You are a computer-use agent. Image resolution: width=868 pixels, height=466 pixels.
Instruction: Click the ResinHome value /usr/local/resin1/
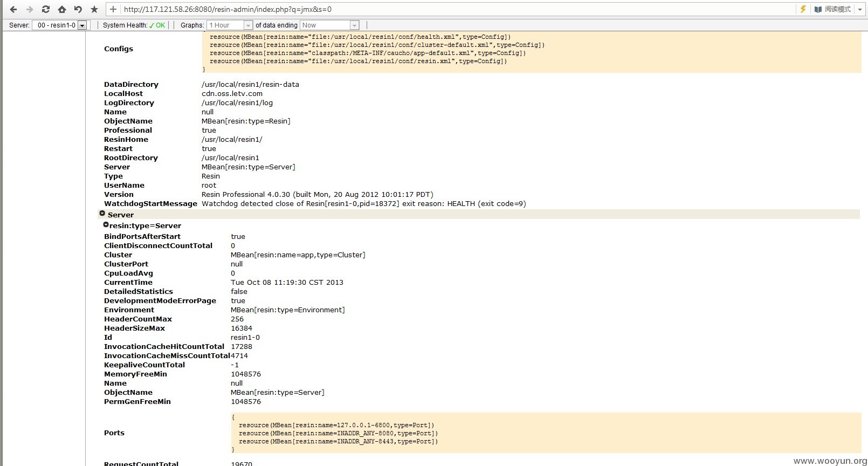pyautogui.click(x=232, y=139)
